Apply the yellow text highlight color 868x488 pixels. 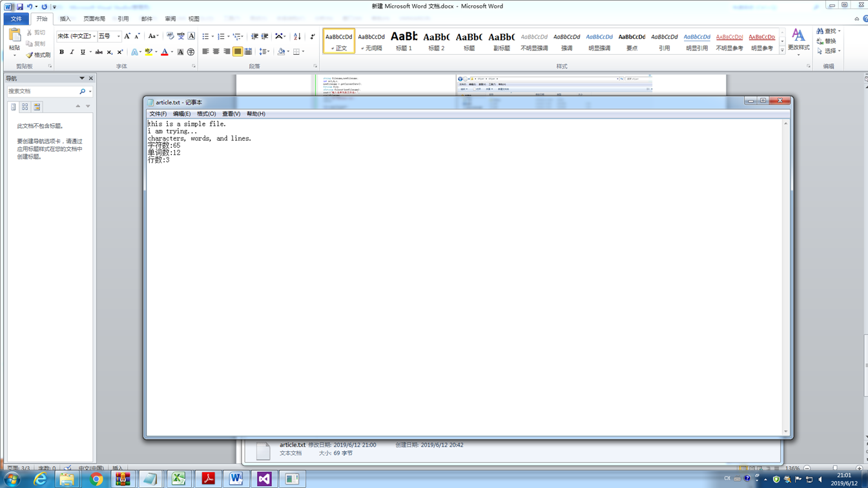point(149,52)
